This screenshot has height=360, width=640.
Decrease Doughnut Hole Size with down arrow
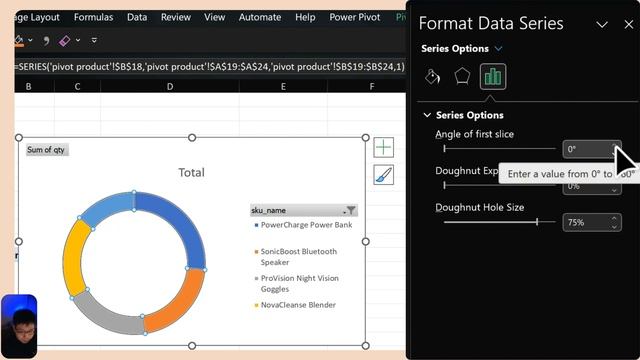click(614, 227)
